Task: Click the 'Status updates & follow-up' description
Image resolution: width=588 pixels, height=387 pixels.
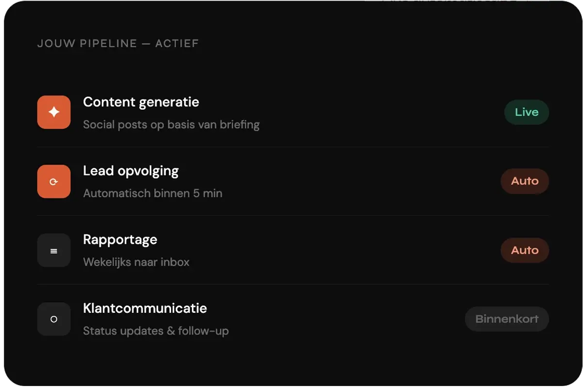Action: click(x=156, y=331)
